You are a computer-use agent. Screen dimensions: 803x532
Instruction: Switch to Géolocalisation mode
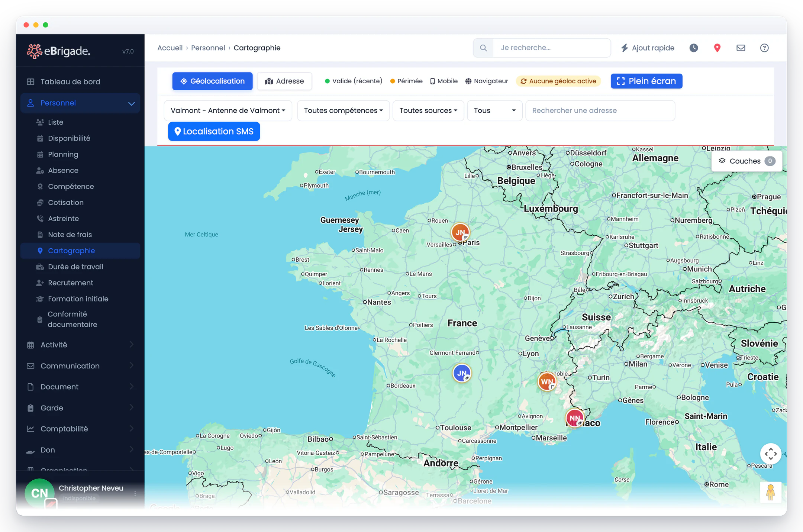pos(212,81)
